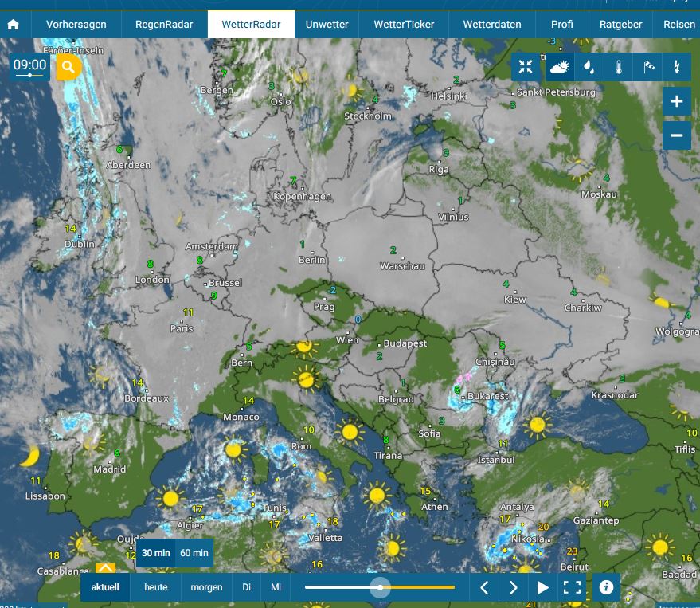Zoom in with the plus button
This screenshot has height=608, width=700.
click(x=676, y=101)
